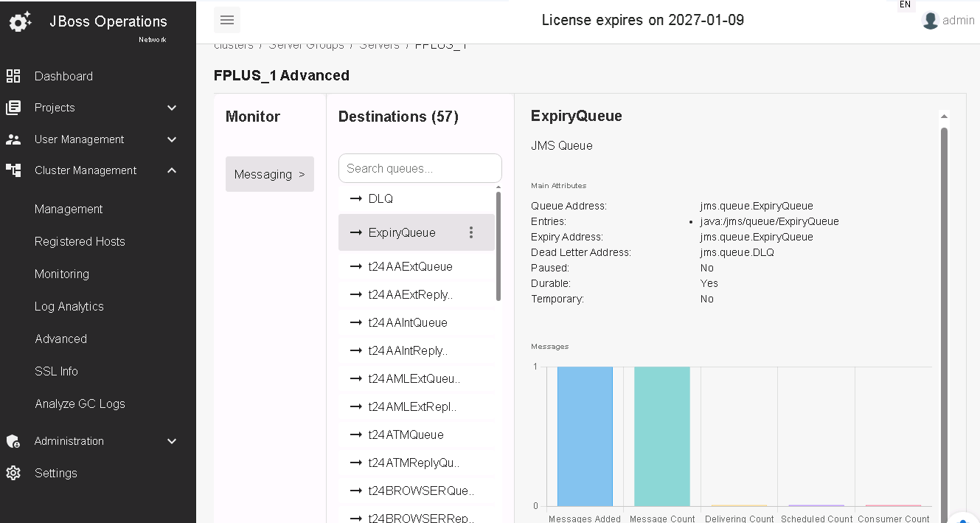Focus the Search queues input field
This screenshot has height=523, width=980.
420,168
